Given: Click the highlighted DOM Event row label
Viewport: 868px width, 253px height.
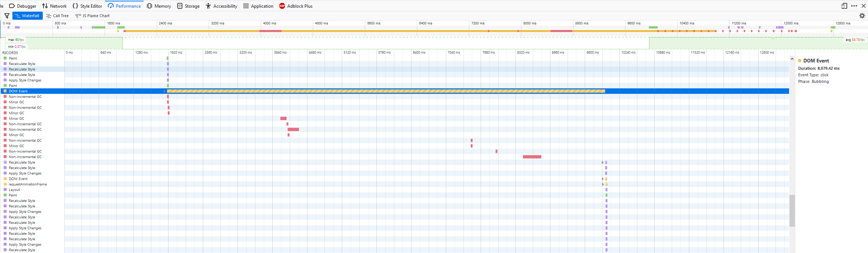Looking at the screenshot, I should pos(18,91).
